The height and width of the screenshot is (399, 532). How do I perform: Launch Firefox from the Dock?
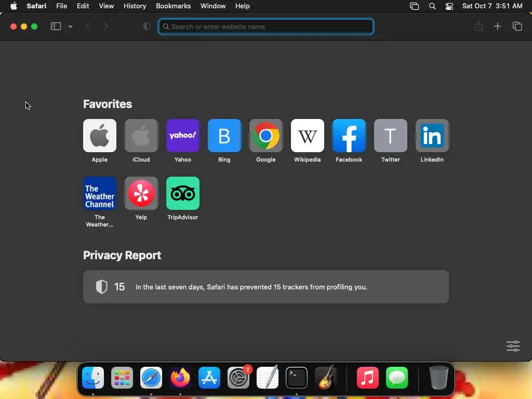180,378
